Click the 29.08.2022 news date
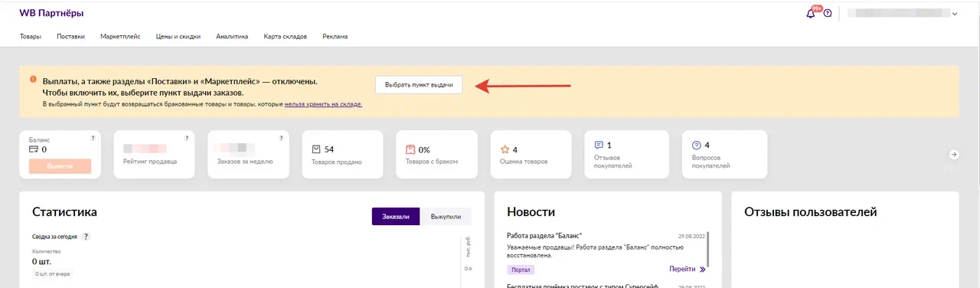The height and width of the screenshot is (288, 980). [691, 237]
